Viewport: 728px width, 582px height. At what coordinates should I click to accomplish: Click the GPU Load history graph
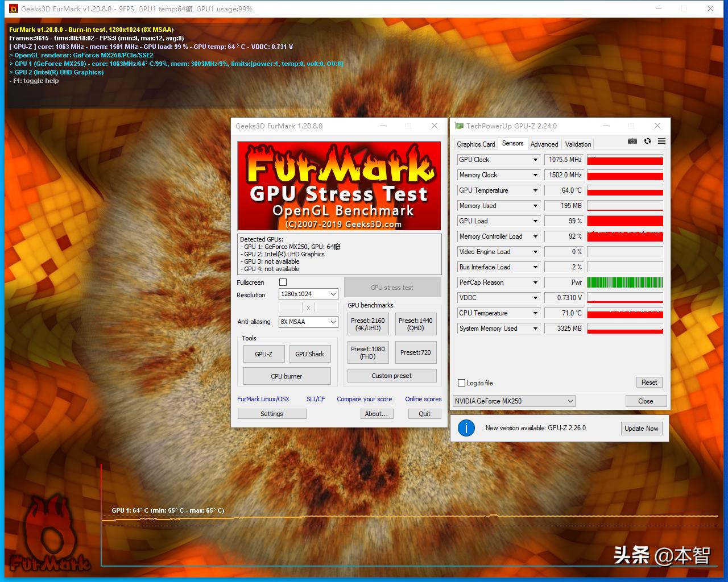pyautogui.click(x=625, y=221)
